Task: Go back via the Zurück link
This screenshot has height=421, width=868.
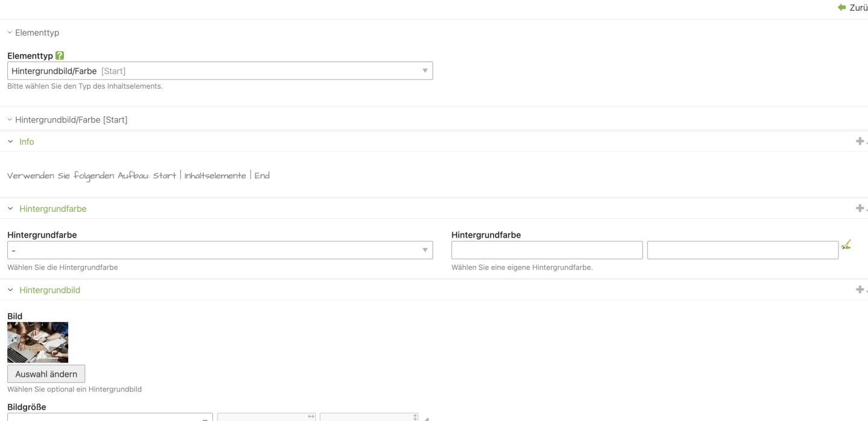Action: [x=858, y=8]
